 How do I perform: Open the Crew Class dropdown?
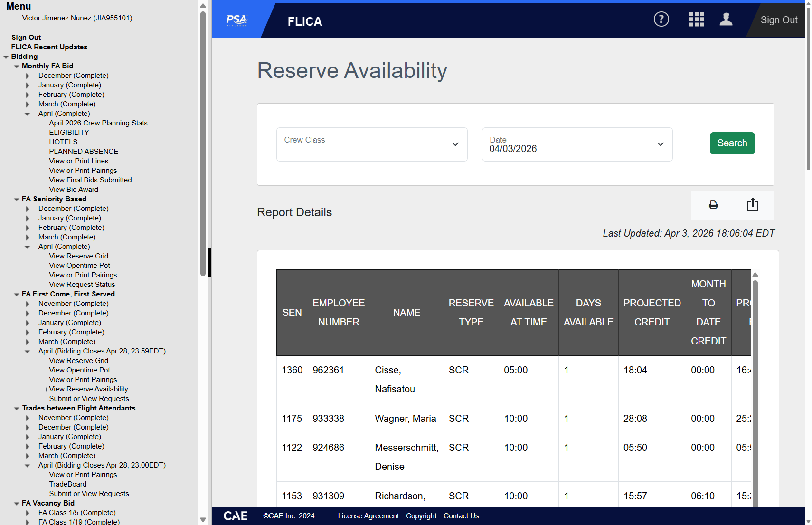tap(371, 144)
